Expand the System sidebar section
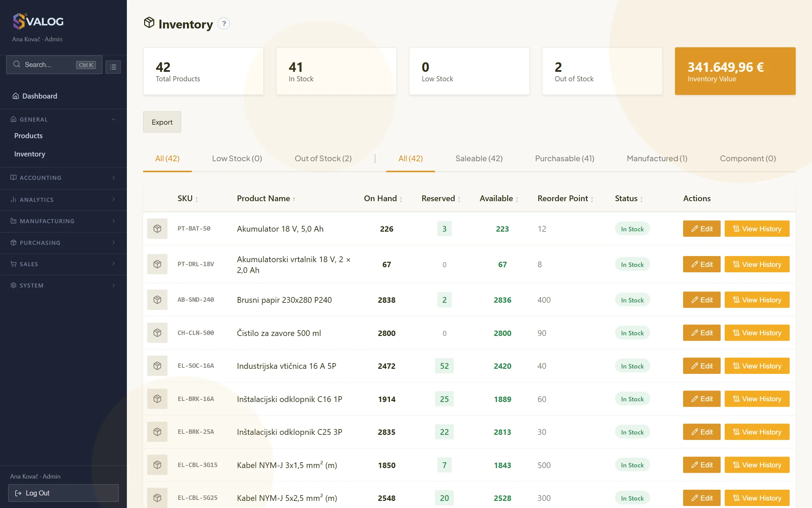The height and width of the screenshot is (508, 812). pyautogui.click(x=63, y=285)
